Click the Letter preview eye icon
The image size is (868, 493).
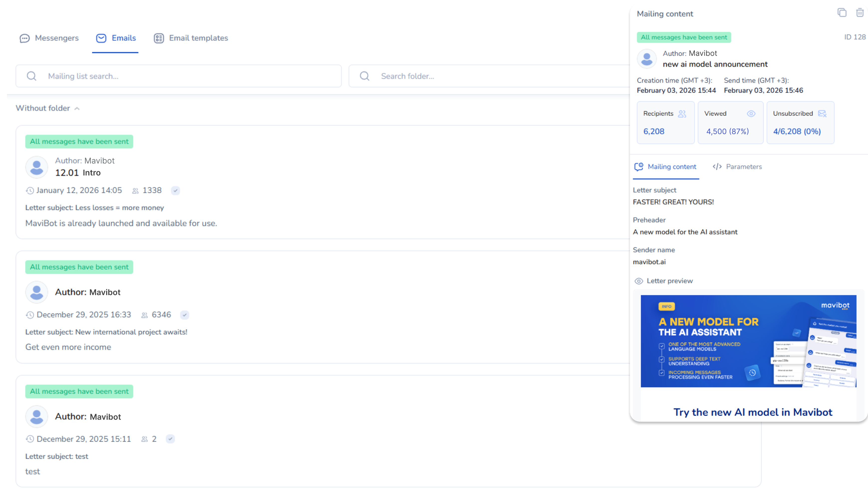click(x=639, y=281)
